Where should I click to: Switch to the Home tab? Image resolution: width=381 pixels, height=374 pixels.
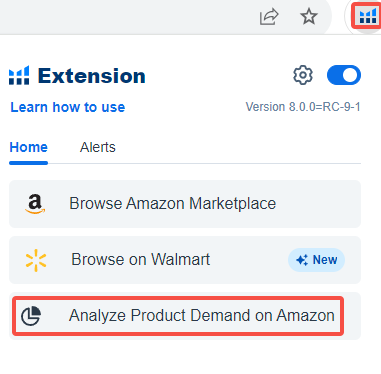tap(29, 147)
